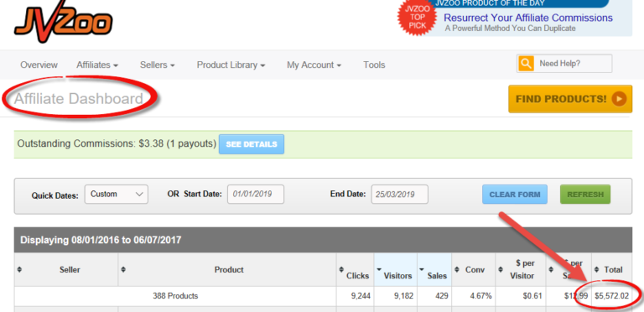Click the $ per Visitor sort icon

[501, 270]
